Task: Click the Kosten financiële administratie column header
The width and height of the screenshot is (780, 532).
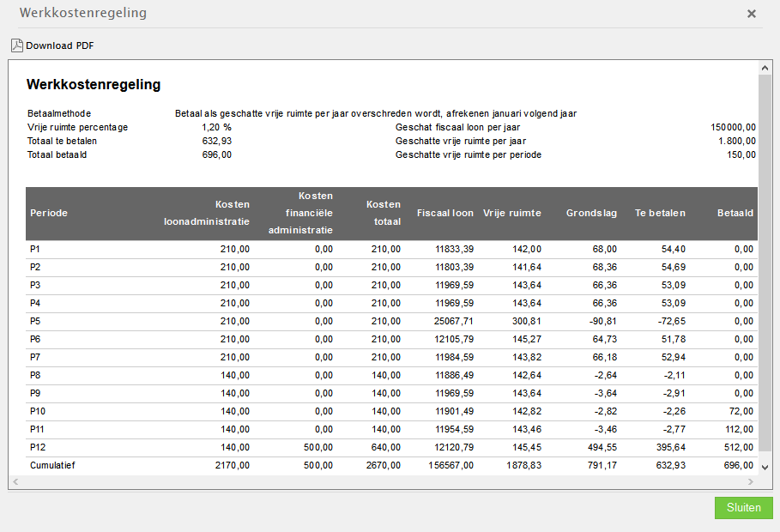Action: click(x=300, y=213)
